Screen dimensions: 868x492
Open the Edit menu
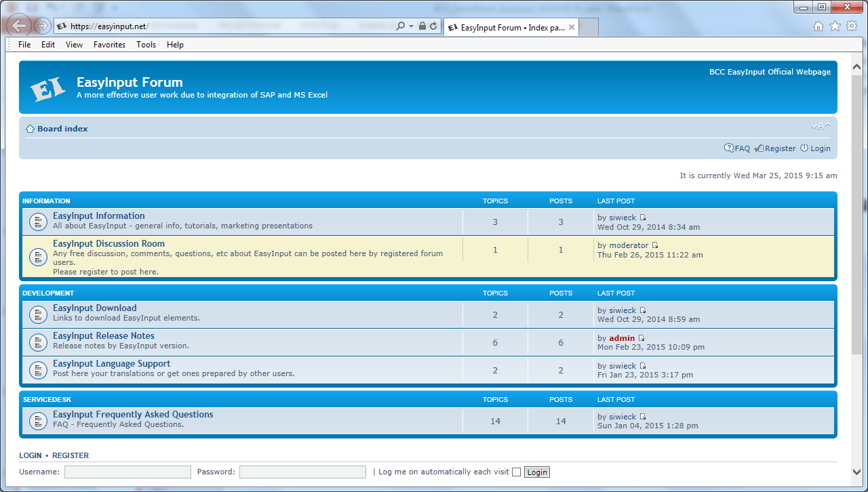(48, 45)
